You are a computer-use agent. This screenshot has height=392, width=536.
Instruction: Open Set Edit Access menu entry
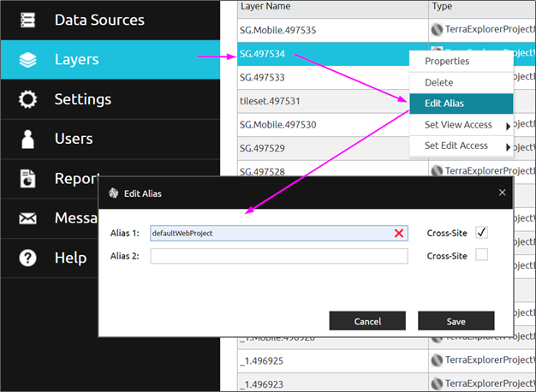tap(462, 146)
